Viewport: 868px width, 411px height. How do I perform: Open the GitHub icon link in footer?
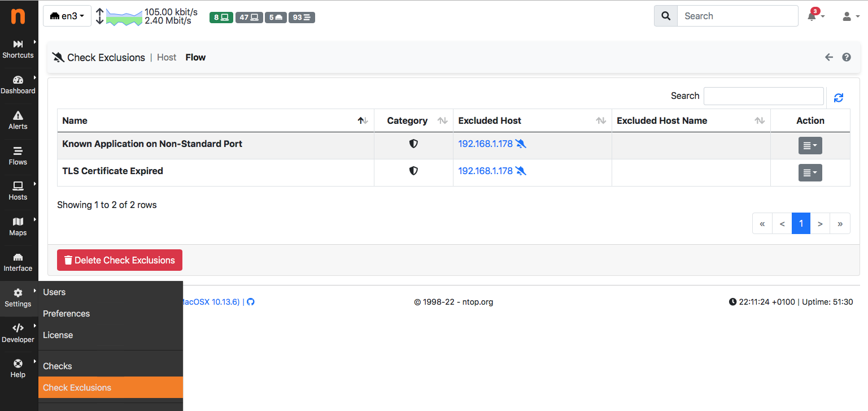[x=251, y=302]
